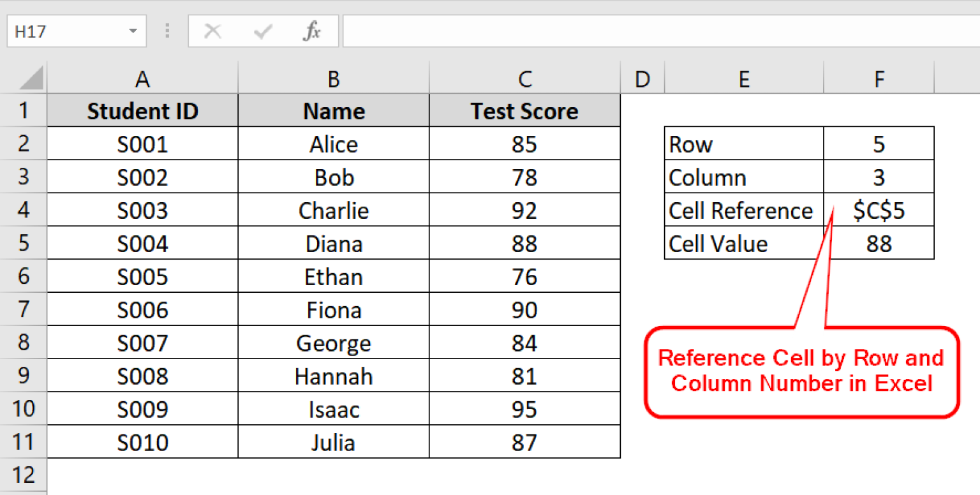Screen dimensions: 980x495
Task: Click the red callout text box
Action: [801, 371]
